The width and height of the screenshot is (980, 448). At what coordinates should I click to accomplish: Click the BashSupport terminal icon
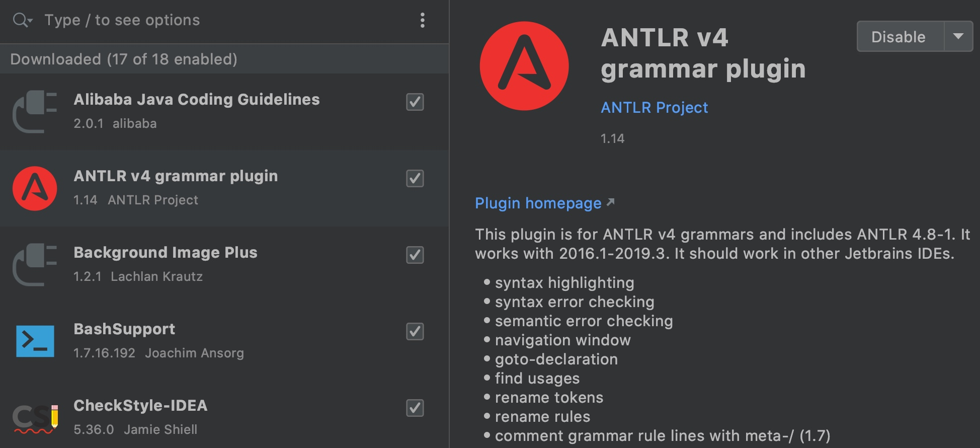click(35, 341)
